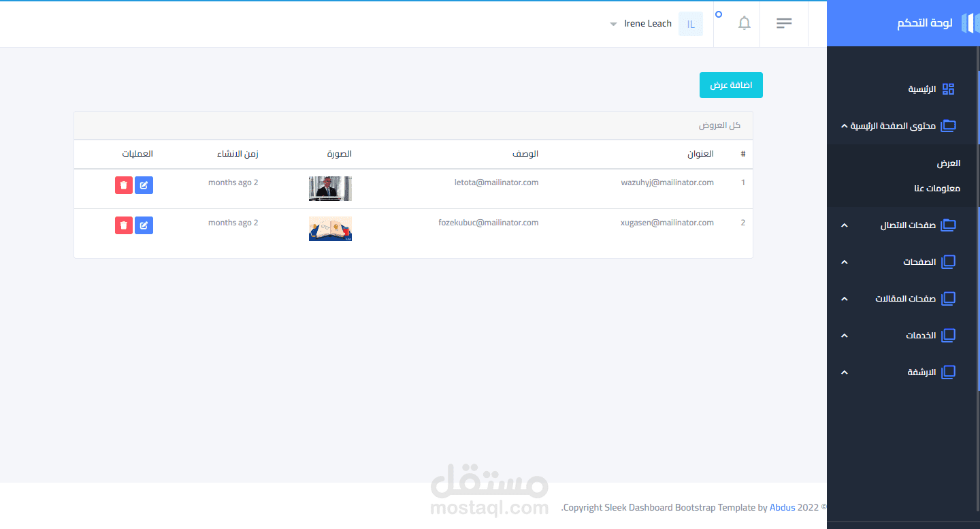Image resolution: width=980 pixels, height=529 pixels.
Task: Open the الارشفة menu label
Action: click(x=922, y=372)
